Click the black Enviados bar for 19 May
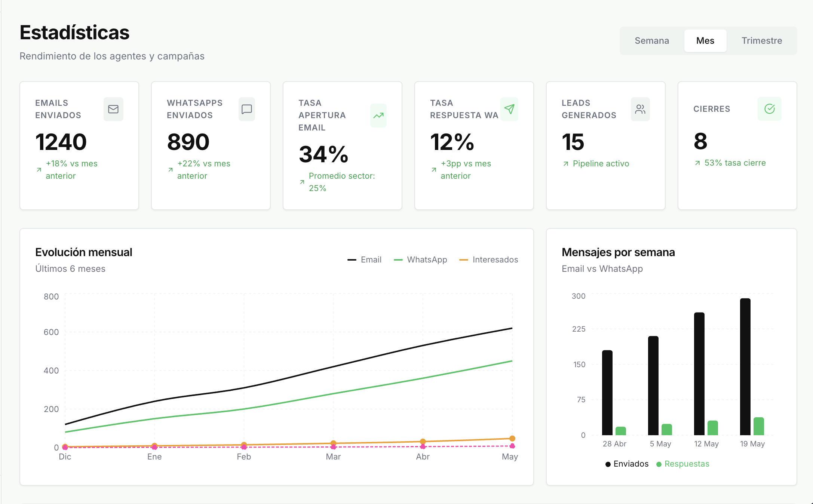The width and height of the screenshot is (813, 504). pos(745,367)
